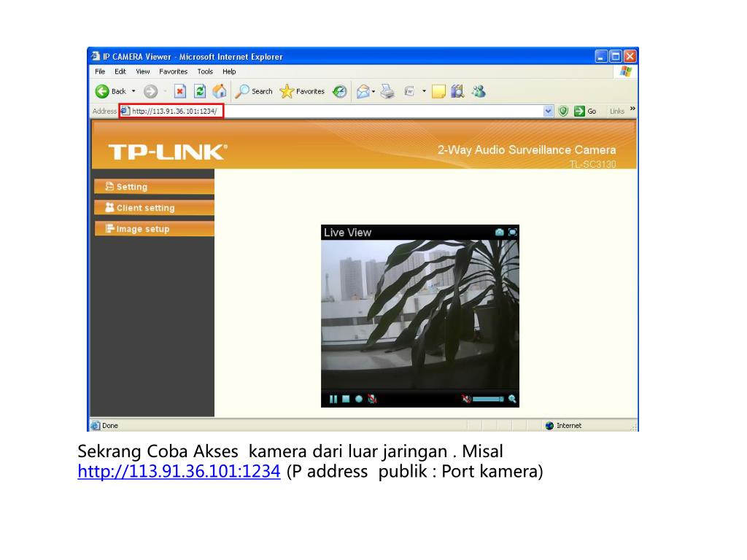Stop page loading with red X icon

(x=179, y=91)
